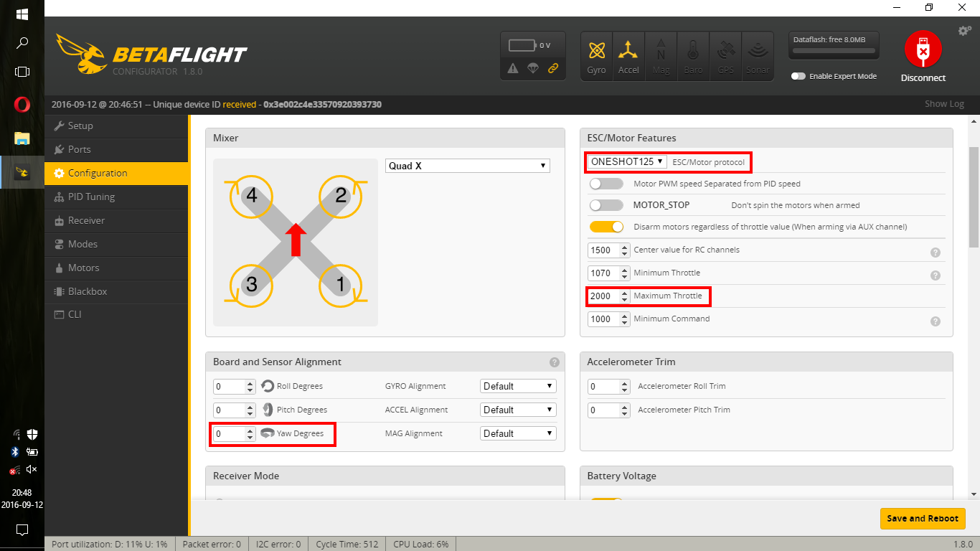Image resolution: width=980 pixels, height=551 pixels.
Task: Enable the MOTOR_STOP toggle
Action: pyautogui.click(x=606, y=205)
